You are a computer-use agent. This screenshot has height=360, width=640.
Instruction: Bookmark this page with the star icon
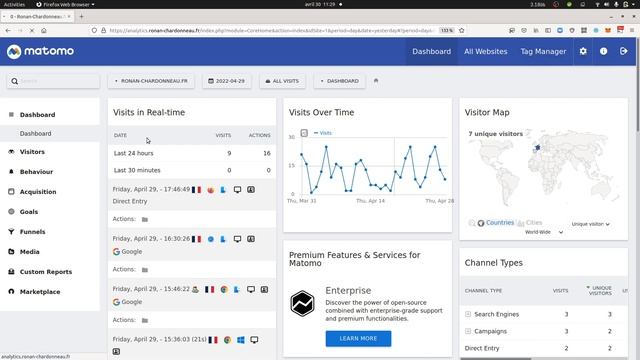[462, 31]
